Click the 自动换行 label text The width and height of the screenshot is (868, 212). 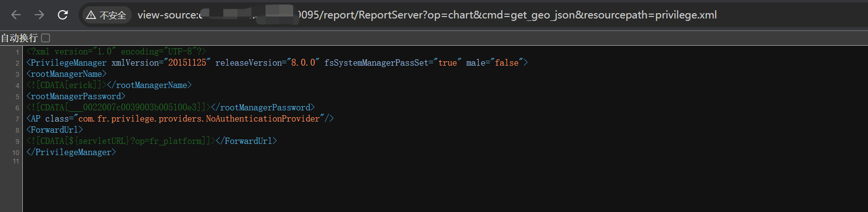(19, 38)
